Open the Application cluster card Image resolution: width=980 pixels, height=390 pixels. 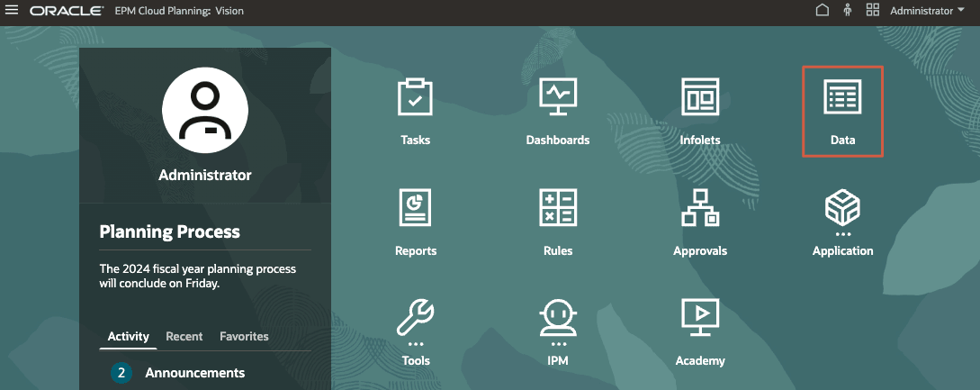click(842, 222)
